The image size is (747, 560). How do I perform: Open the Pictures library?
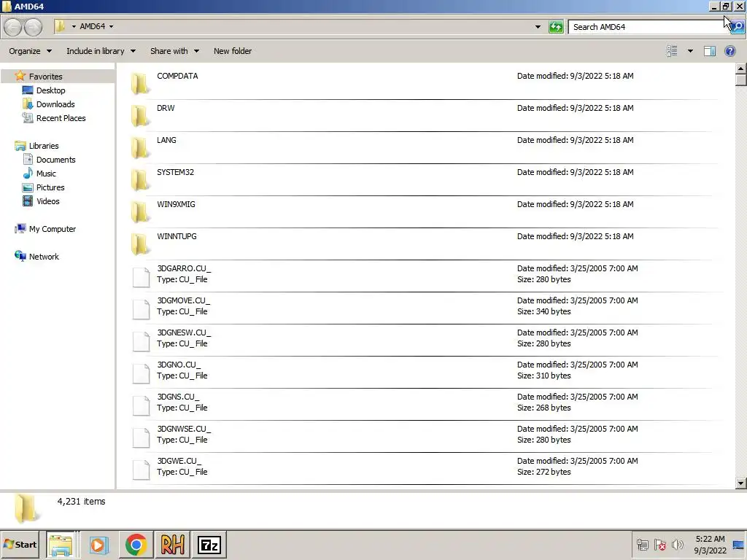(50, 187)
